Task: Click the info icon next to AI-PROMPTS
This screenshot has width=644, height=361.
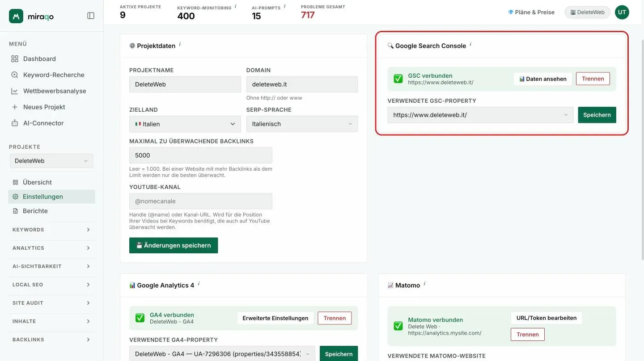Action: tap(285, 7)
